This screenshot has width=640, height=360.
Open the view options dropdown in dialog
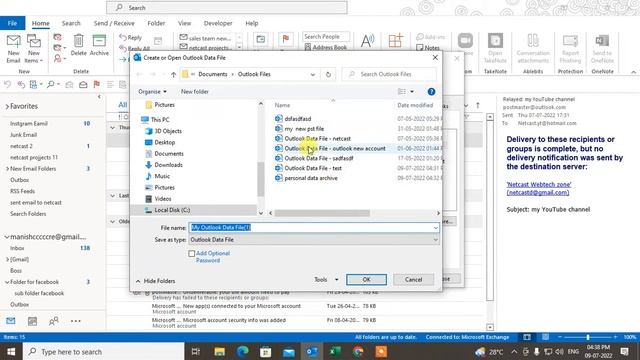412,91
